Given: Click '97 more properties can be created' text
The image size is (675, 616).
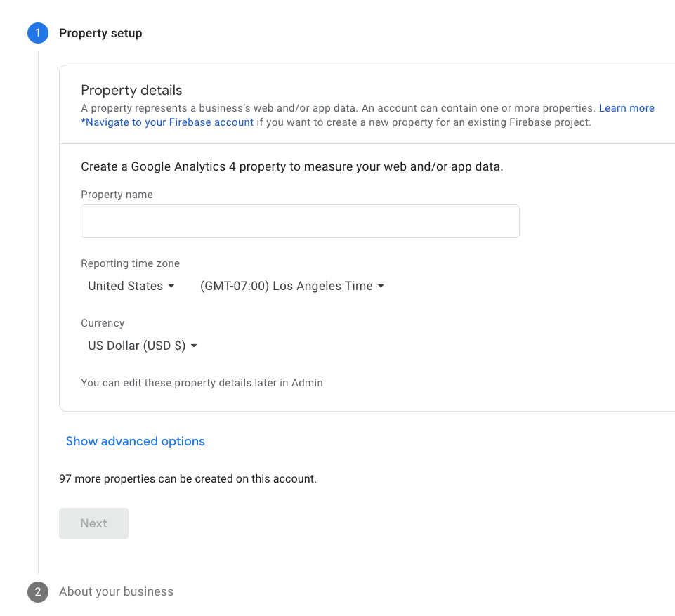Looking at the screenshot, I should [188, 478].
